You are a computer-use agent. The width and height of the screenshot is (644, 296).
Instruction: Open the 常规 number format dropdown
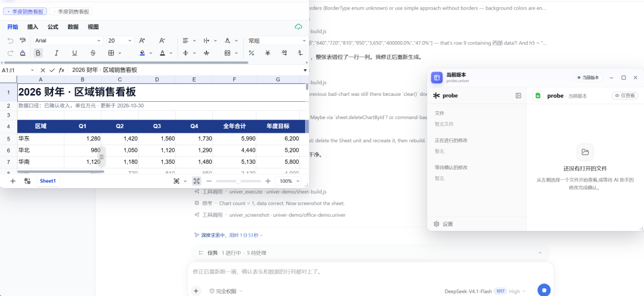277,40
